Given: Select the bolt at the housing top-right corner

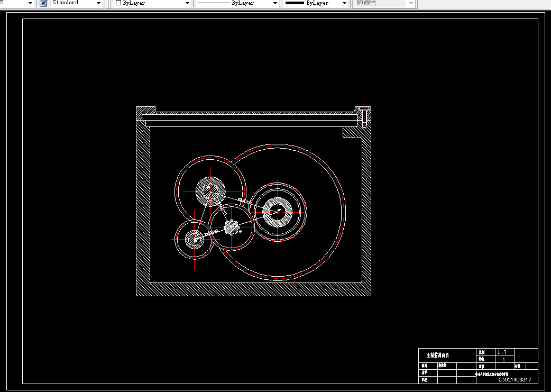Looking at the screenshot, I should point(364,116).
